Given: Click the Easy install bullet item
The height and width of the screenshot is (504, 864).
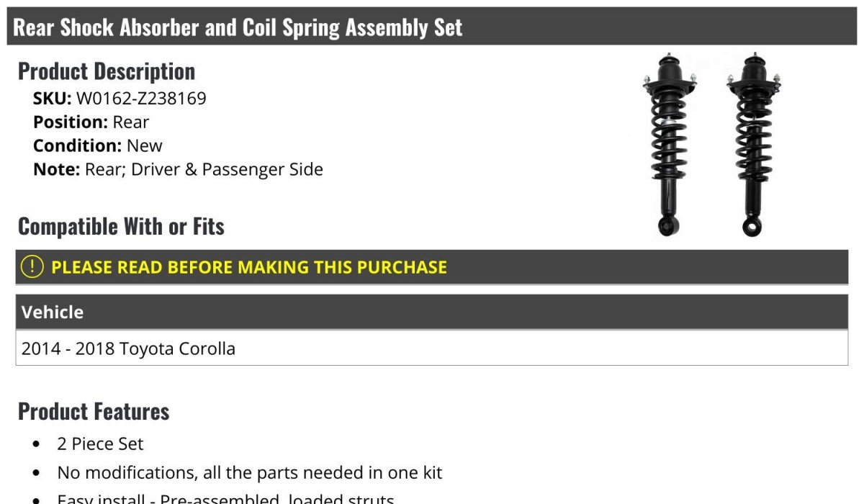Looking at the screenshot, I should click(x=225, y=499).
